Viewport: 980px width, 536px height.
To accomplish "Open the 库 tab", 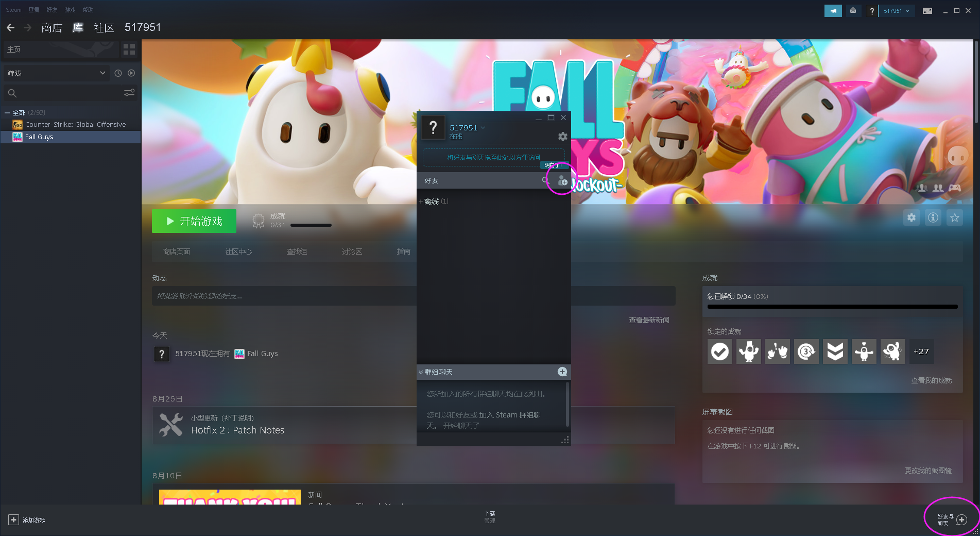I will [x=78, y=27].
